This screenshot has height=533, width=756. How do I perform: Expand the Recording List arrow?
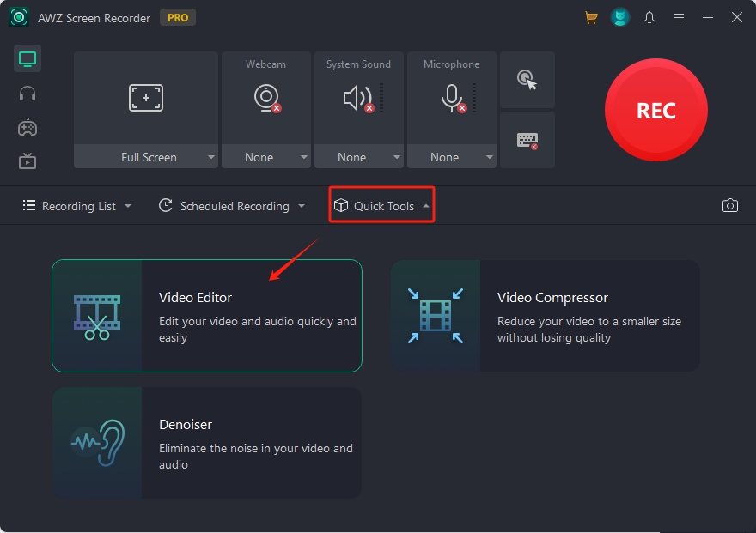pos(128,206)
